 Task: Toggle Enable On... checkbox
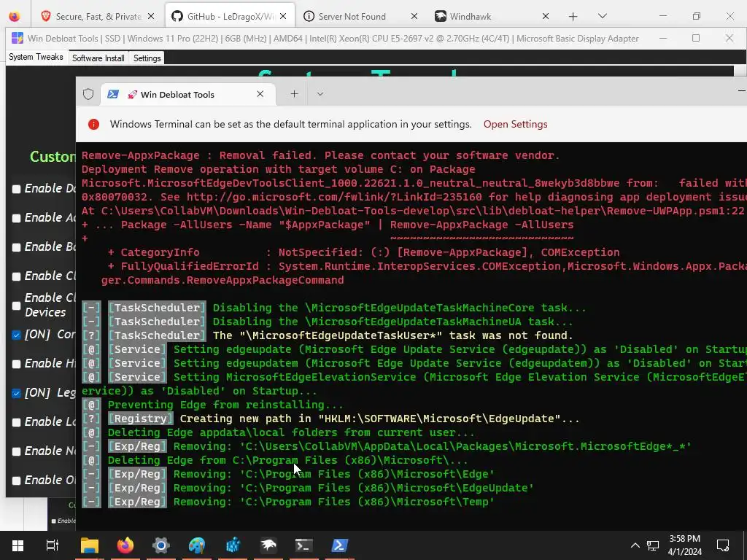coord(16,481)
